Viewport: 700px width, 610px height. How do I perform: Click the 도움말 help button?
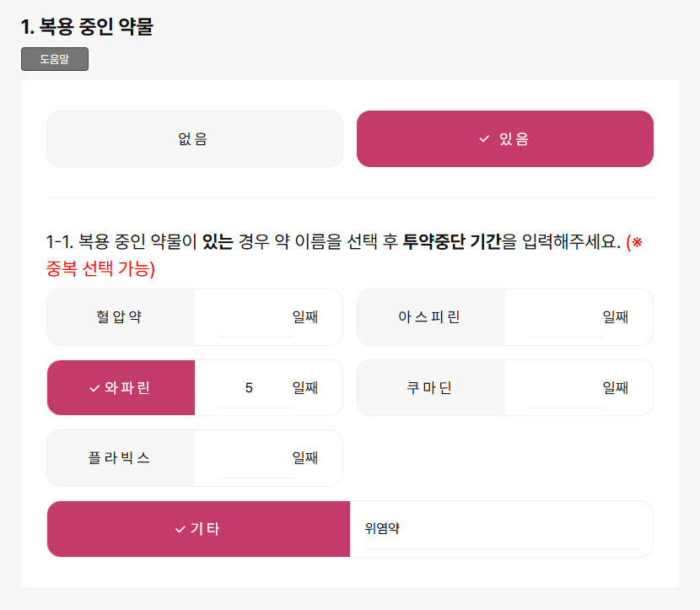(x=54, y=59)
